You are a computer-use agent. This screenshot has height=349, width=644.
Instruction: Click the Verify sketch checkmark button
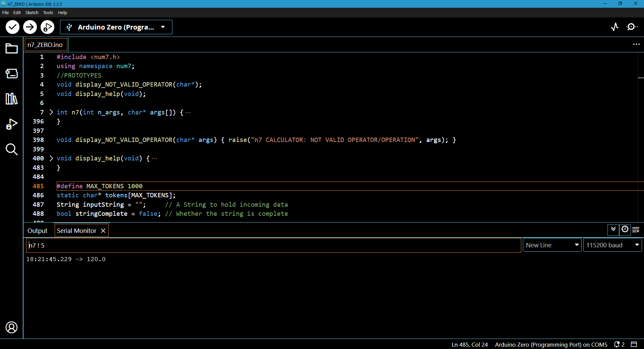point(12,27)
